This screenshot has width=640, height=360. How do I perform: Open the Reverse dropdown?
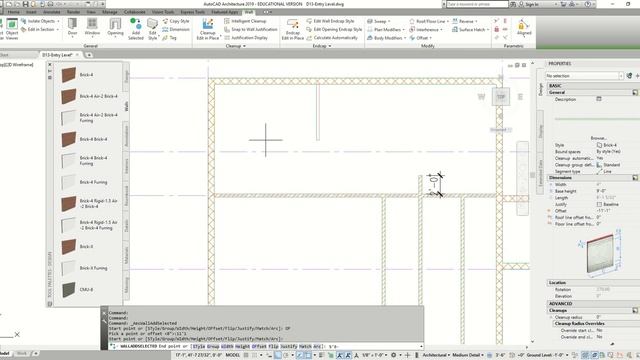click(465, 21)
